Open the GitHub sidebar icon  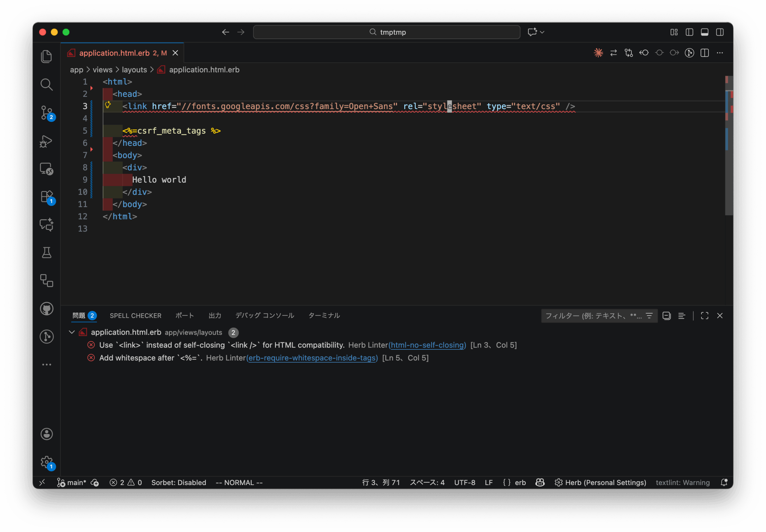pos(46,309)
